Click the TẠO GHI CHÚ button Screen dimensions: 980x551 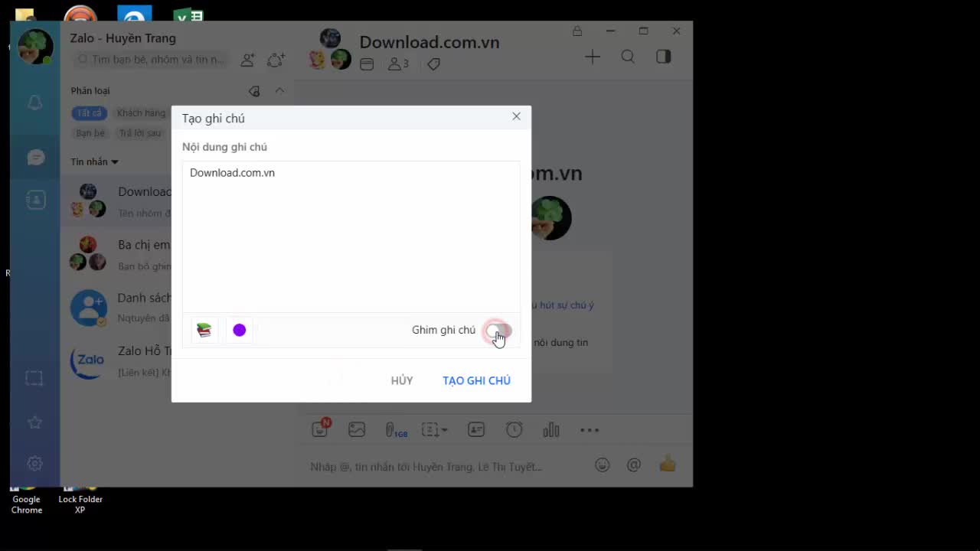476,380
